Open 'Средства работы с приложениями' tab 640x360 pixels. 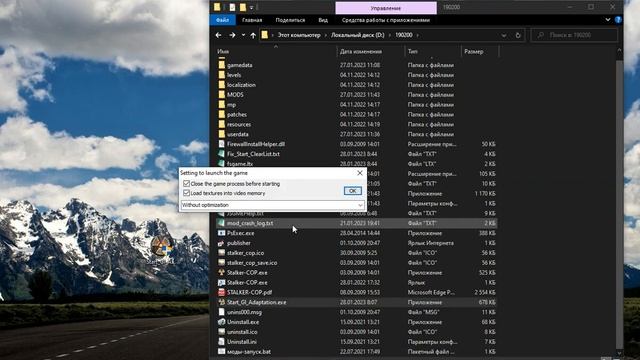[x=386, y=20]
